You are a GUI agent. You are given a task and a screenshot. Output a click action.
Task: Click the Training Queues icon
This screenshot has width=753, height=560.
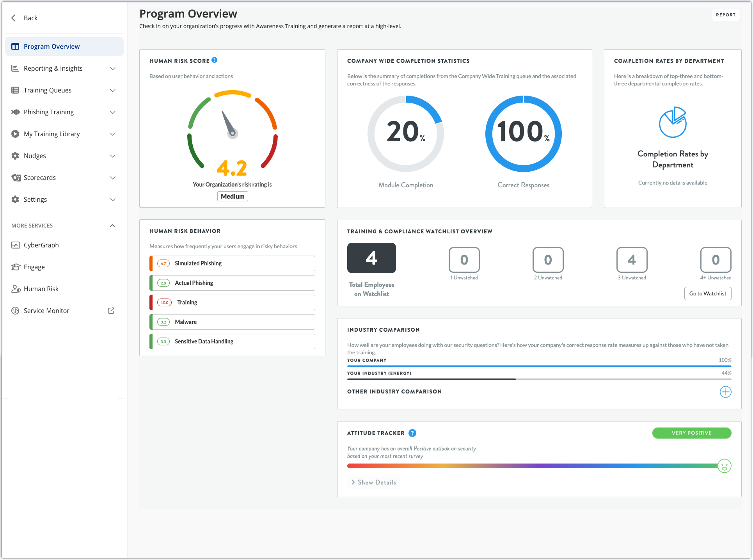point(15,90)
